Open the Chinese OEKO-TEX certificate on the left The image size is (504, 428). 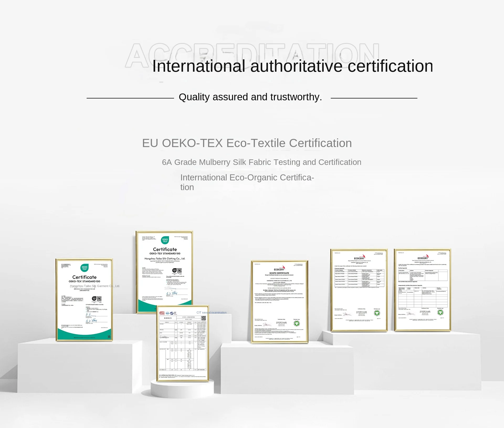[84, 300]
